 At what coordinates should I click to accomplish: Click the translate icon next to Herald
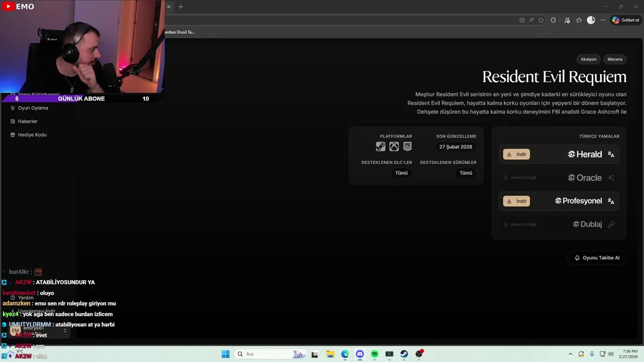tap(611, 154)
